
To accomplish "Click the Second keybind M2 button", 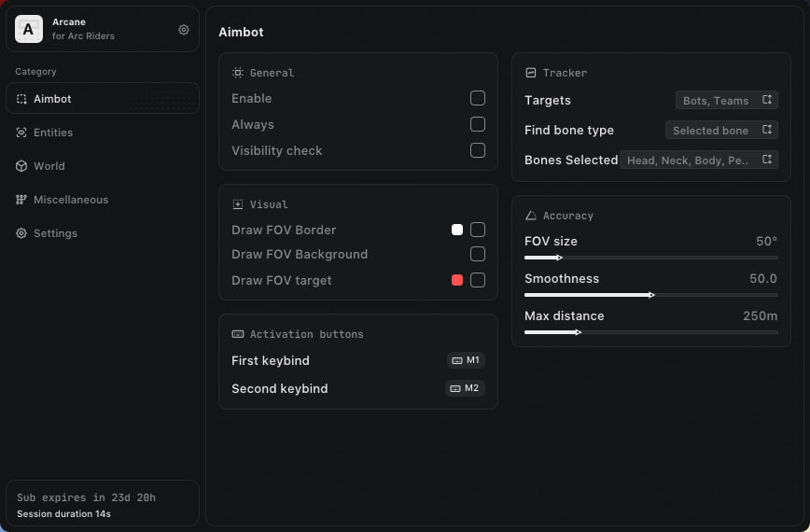I will point(466,388).
